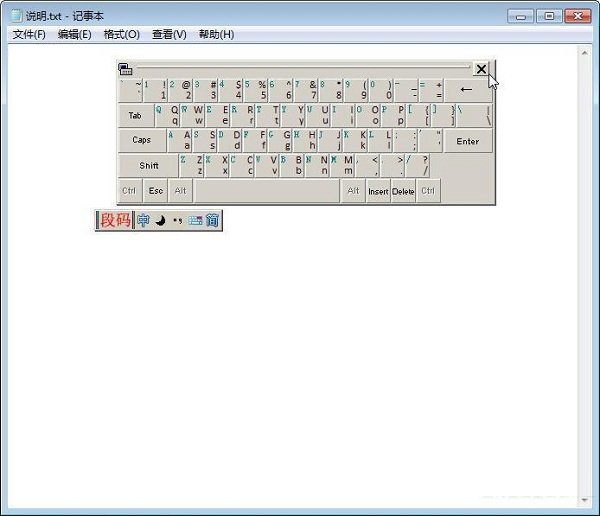This screenshot has width=600, height=516.
Task: Click the red 段码 input method logo
Action: [115, 220]
